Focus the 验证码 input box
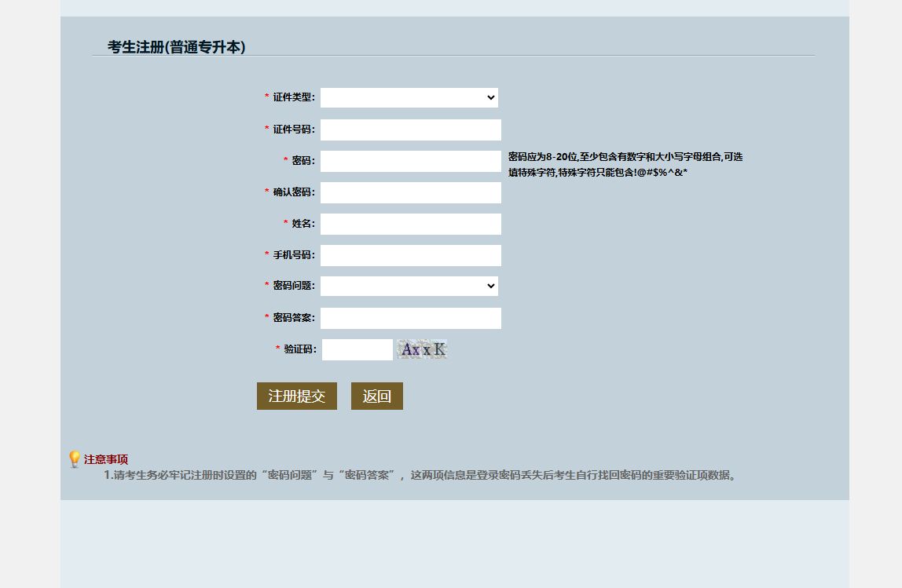The height and width of the screenshot is (588, 902). click(x=357, y=349)
